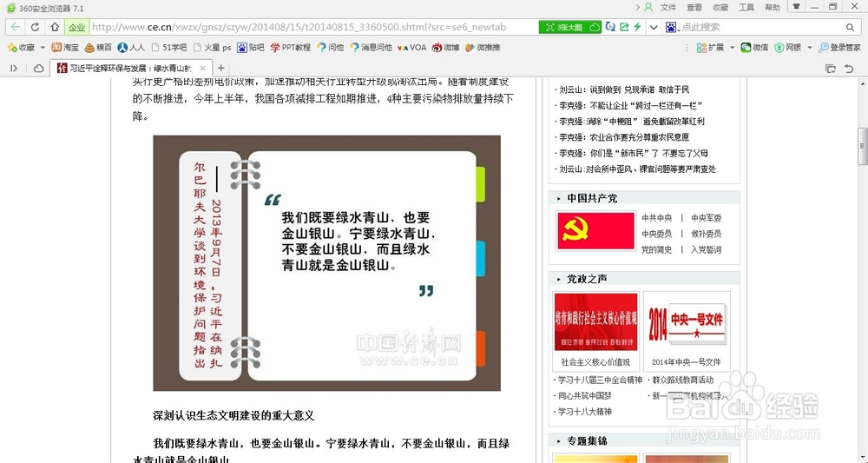Open the PPT教程 bookmark

pos(290,48)
